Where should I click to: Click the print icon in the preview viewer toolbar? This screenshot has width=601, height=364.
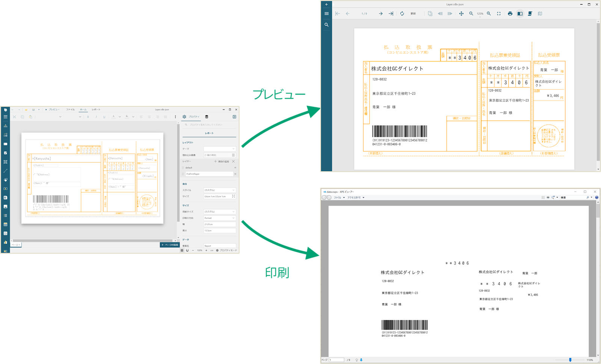click(510, 14)
